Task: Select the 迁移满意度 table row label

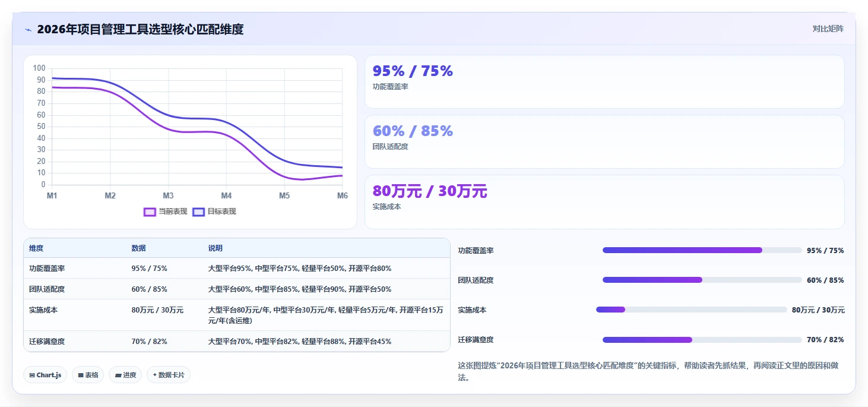Action: click(x=47, y=342)
